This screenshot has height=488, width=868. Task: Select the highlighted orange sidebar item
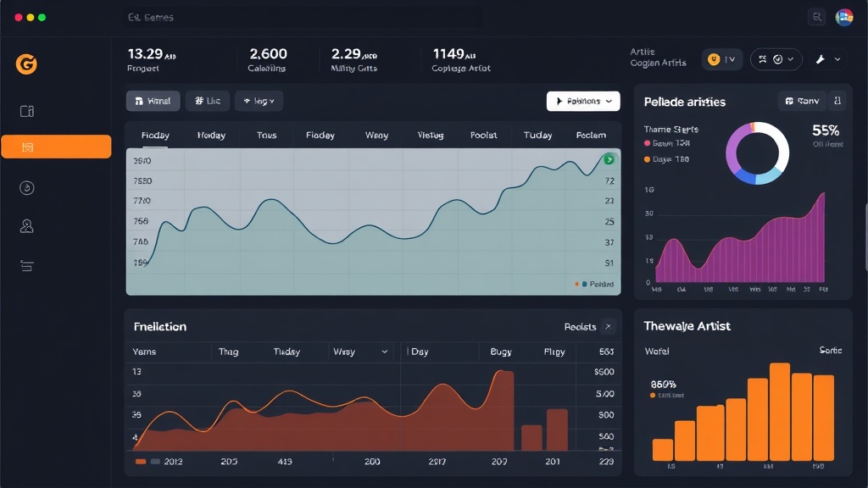[56, 147]
